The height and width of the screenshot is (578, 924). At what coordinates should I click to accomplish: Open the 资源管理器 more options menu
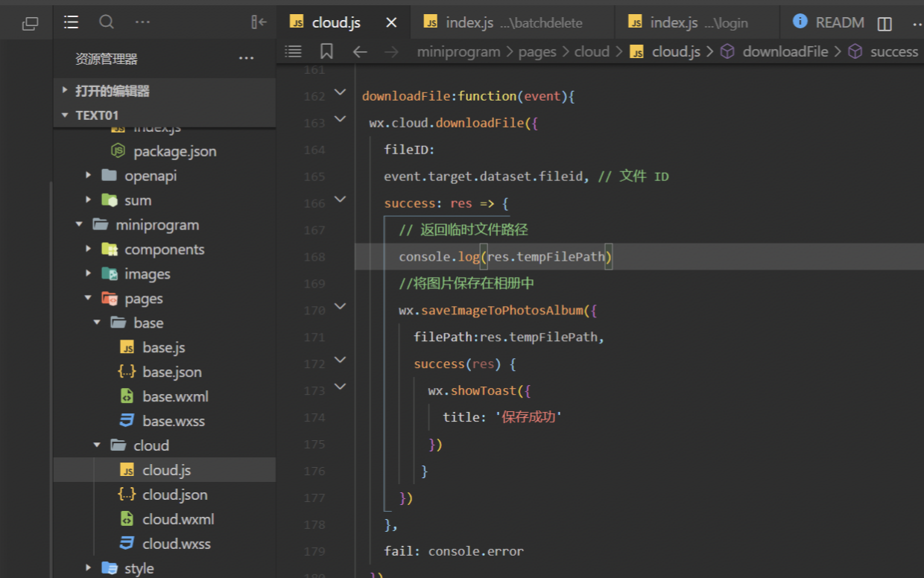pos(246,58)
